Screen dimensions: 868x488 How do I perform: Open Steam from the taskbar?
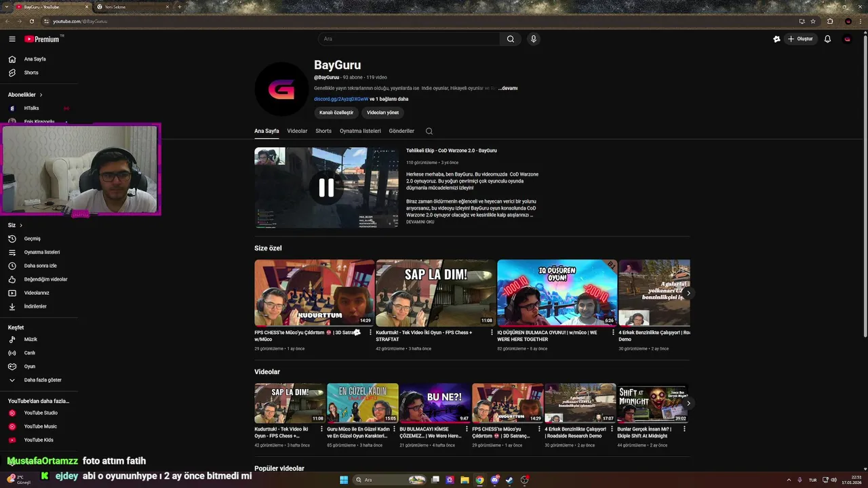pyautogui.click(x=509, y=480)
